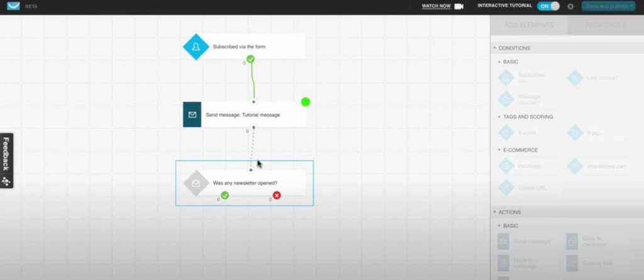Select the If tag condition icon
This screenshot has width=644, height=280.
tap(575, 133)
